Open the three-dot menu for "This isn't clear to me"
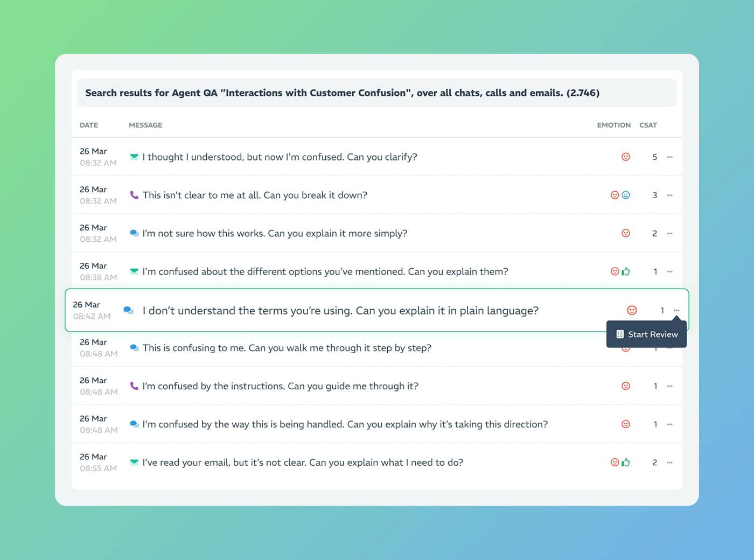Viewport: 754px width, 560px height. (670, 195)
